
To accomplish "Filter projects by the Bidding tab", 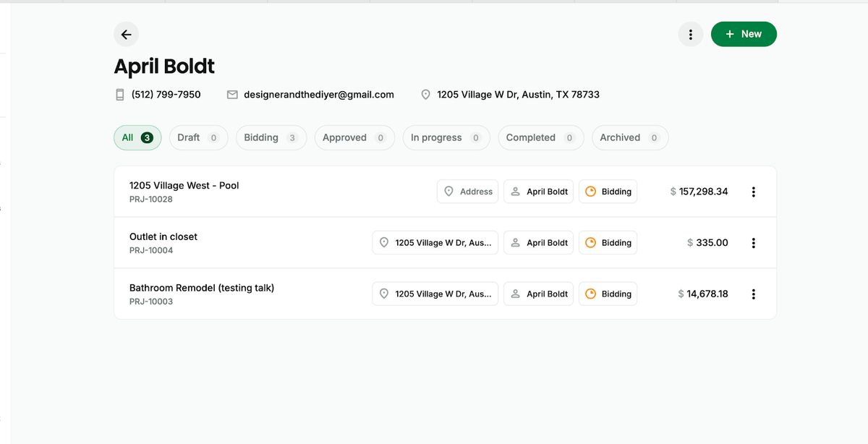I will (x=271, y=137).
